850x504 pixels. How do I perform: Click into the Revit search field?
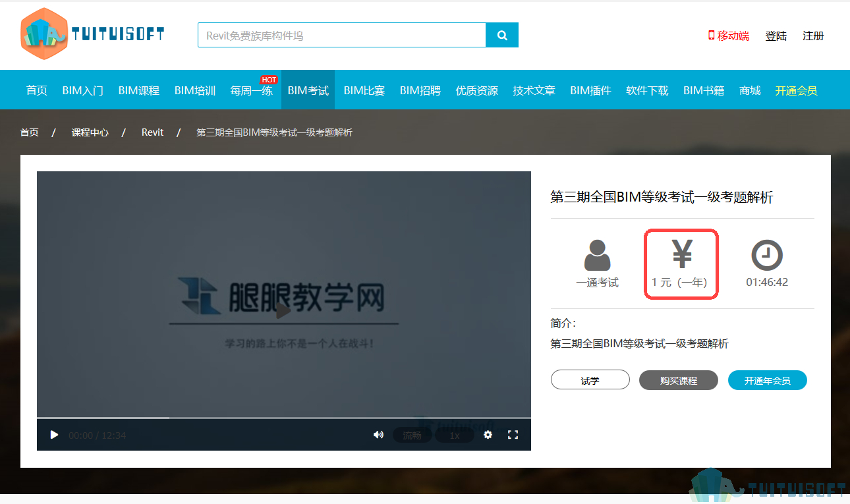coord(342,35)
